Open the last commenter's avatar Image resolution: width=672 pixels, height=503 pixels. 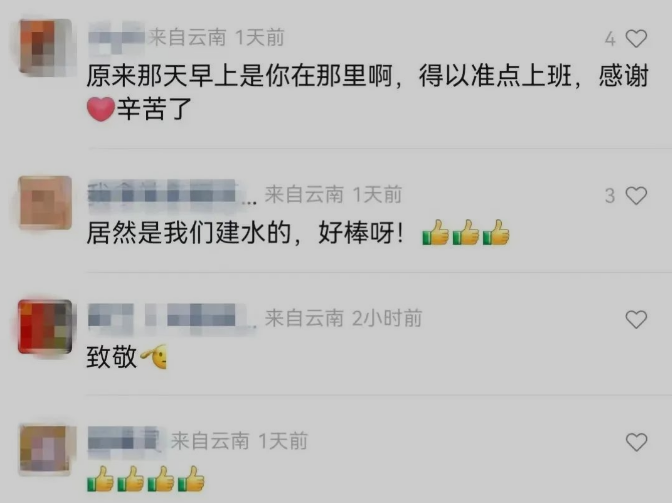pos(45,449)
